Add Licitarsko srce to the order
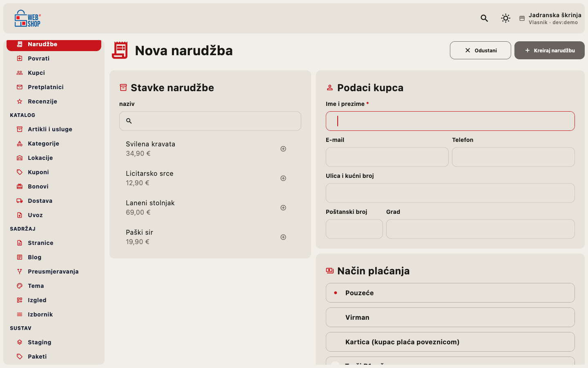588x368 pixels. pos(283,178)
